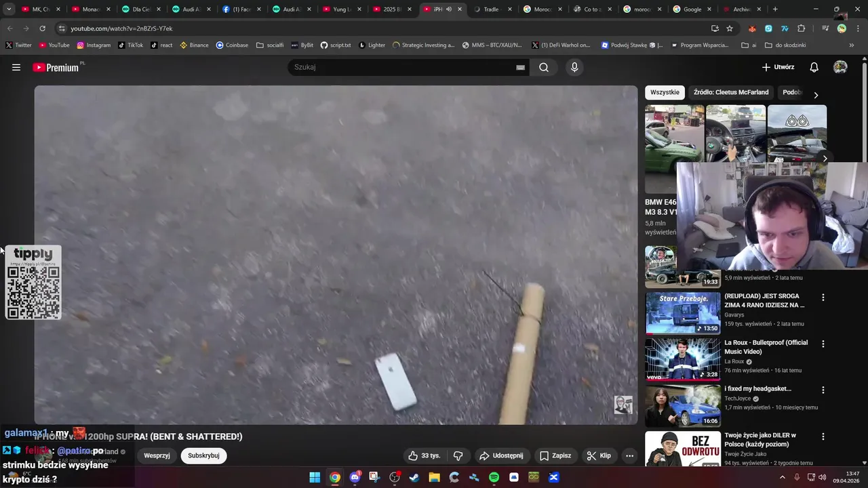868x488 pixels.
Task: Bookmark this page with the star icon
Action: [x=730, y=28]
